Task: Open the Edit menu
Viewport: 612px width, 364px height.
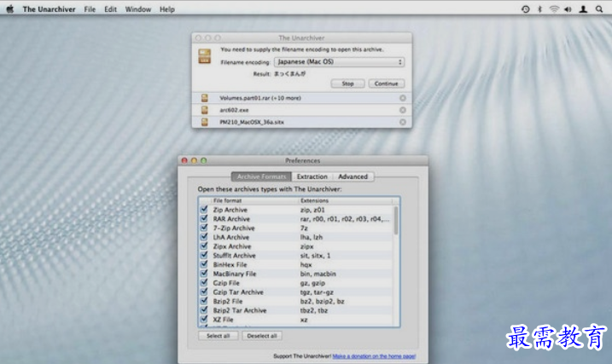Action: 110,9
